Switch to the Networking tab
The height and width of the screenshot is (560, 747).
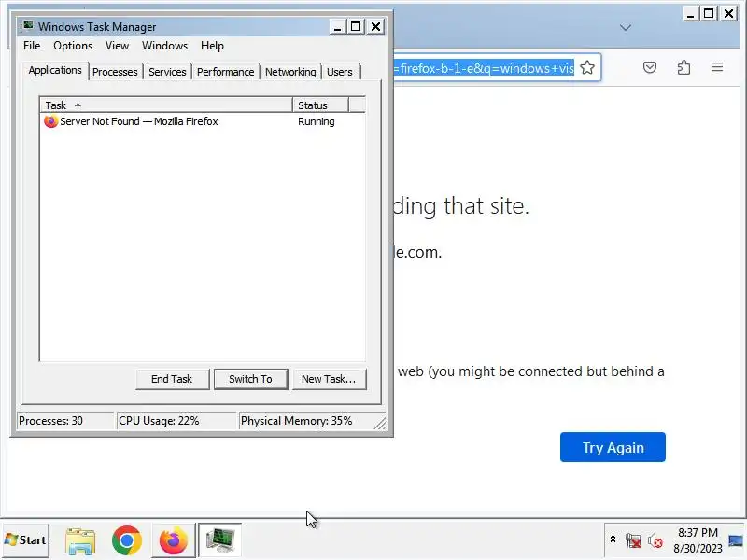(290, 72)
